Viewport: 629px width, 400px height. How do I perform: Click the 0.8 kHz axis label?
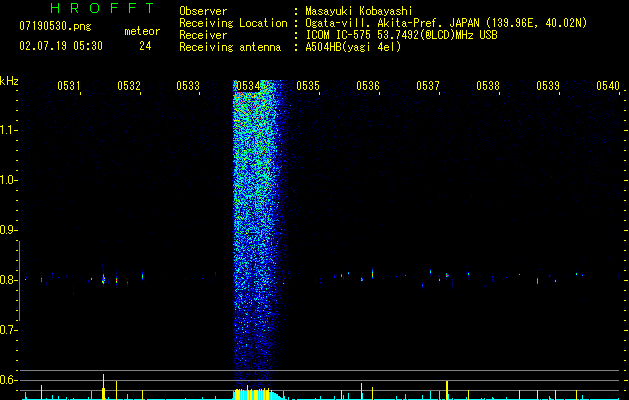[x=7, y=280]
